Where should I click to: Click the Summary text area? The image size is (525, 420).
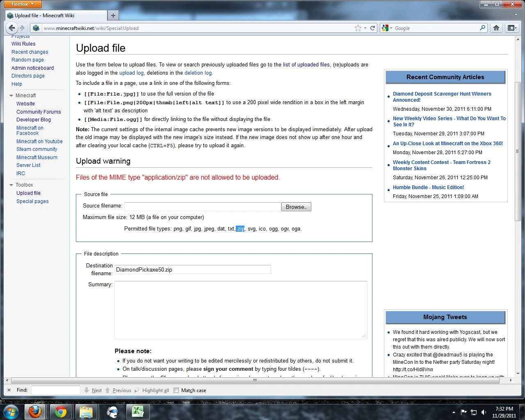coord(241,310)
